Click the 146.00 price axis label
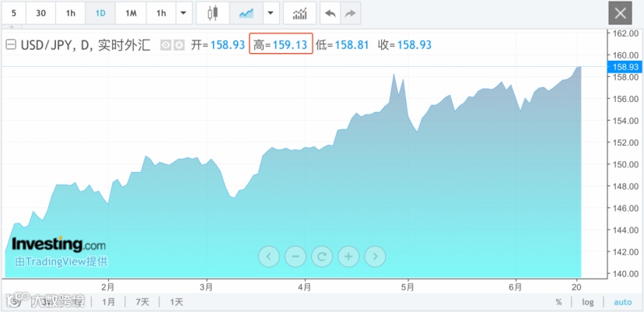 click(x=627, y=209)
